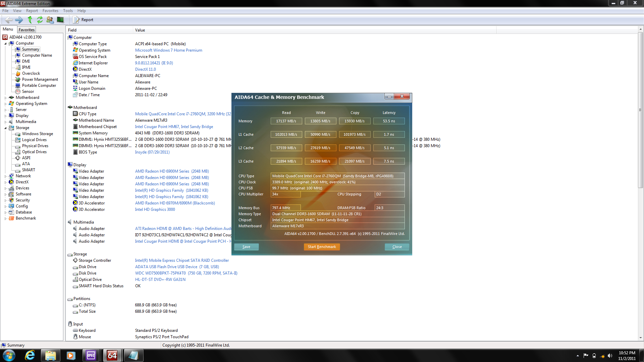Expand the Software tree node
644x362 pixels.
(x=5, y=194)
